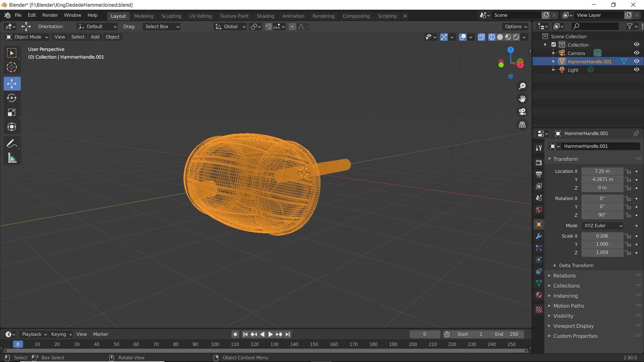Uncheck the Collection exclude checkbox

[553, 45]
